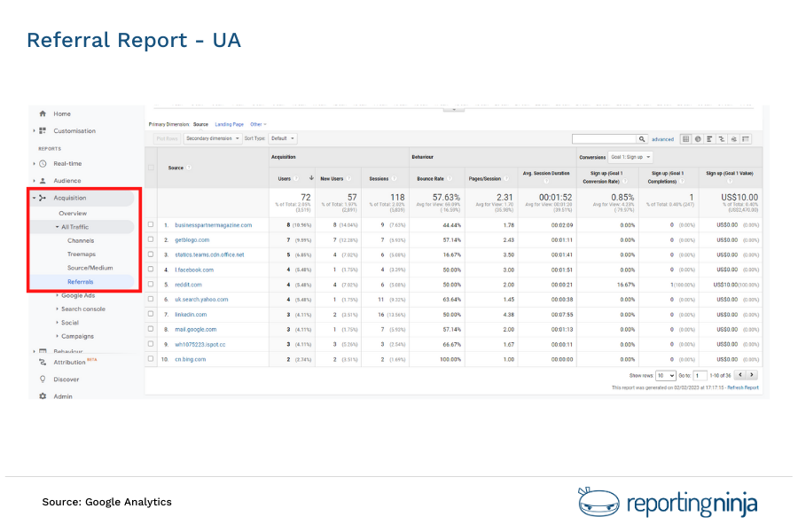This screenshot has width=798, height=532.
Task: Open the Secondary dimension dropdown
Action: click(212, 138)
